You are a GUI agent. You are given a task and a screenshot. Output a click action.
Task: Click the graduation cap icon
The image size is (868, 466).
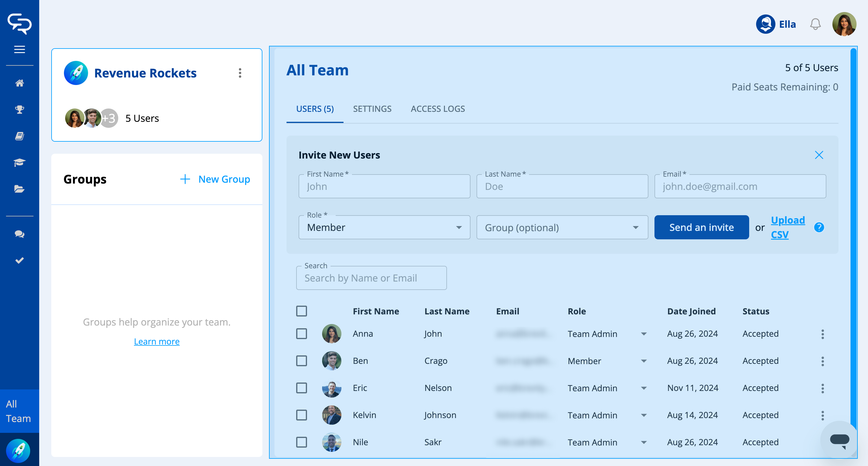click(x=20, y=163)
